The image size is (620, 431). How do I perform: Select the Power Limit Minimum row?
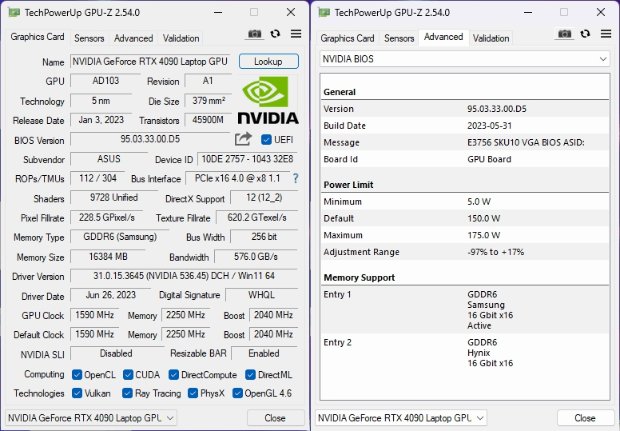(465, 202)
